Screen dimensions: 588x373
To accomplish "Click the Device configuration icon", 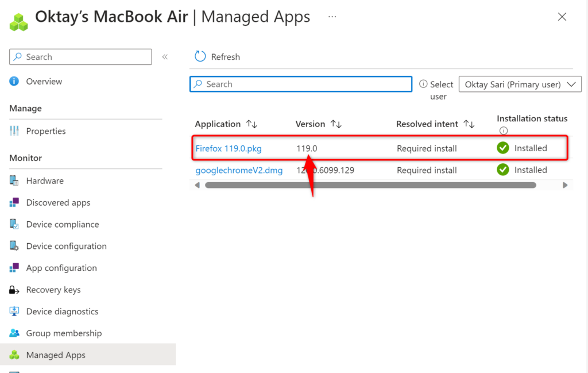I will (x=14, y=246).
